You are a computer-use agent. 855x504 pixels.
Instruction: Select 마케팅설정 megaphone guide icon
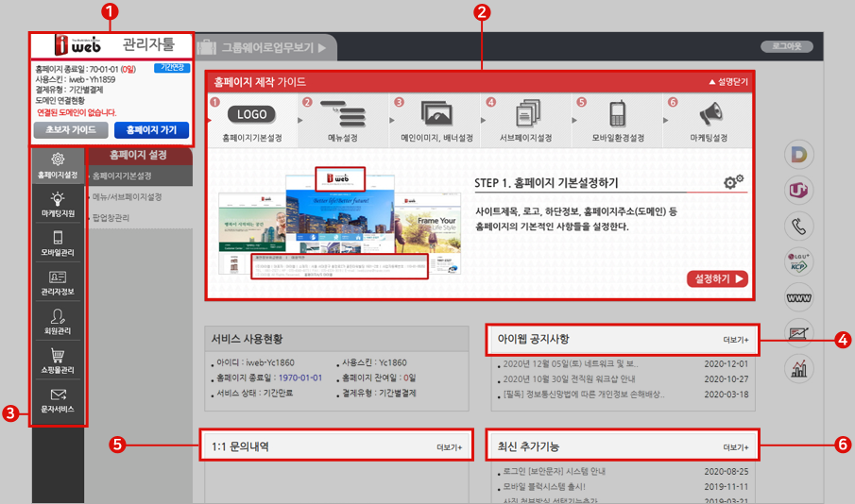click(710, 113)
